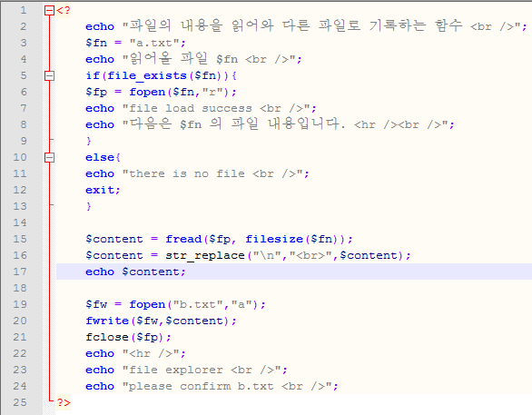Screen dimensions: 532x415
Task: Click line number 25 in the margin
Action: [x=20, y=402]
